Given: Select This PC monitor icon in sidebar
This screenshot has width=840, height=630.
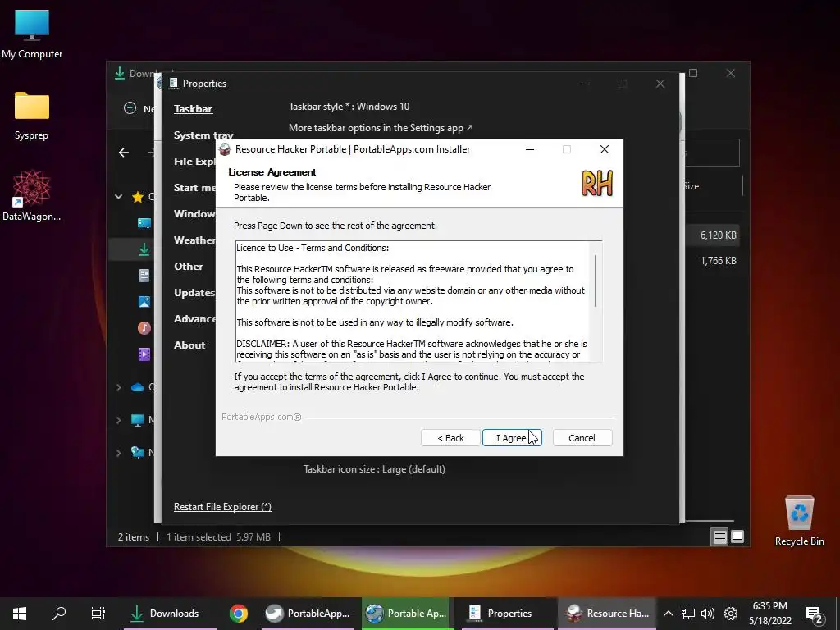Looking at the screenshot, I should click(138, 421).
